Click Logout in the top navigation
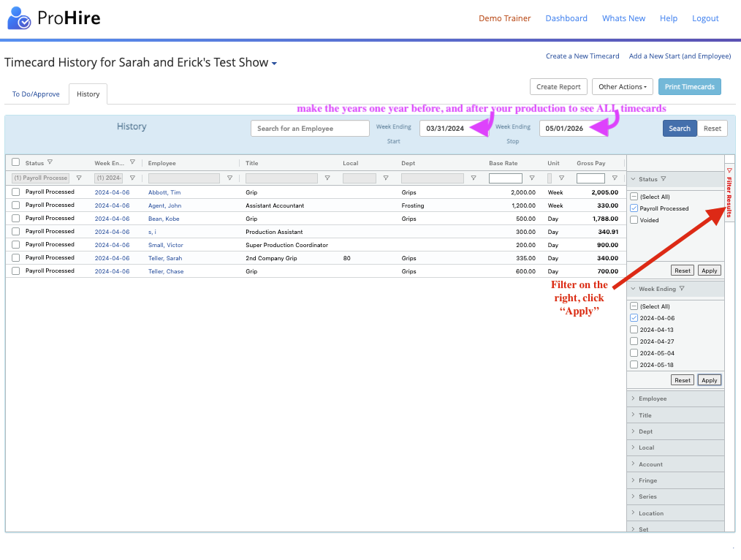The width and height of the screenshot is (741, 560). pos(705,18)
